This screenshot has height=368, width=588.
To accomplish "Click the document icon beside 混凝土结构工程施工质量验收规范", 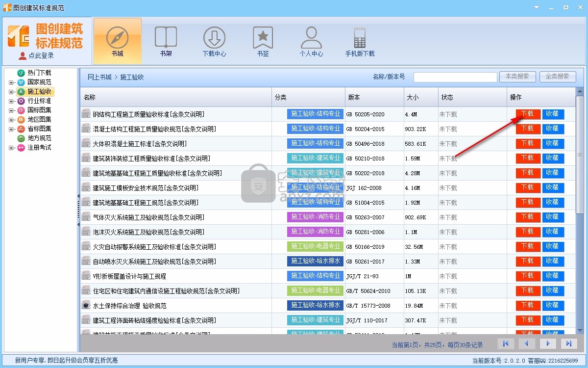I will tap(86, 129).
